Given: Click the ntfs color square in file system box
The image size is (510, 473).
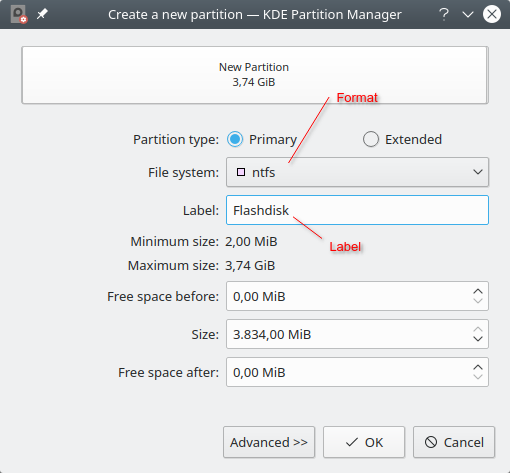Looking at the screenshot, I should click(x=241, y=172).
